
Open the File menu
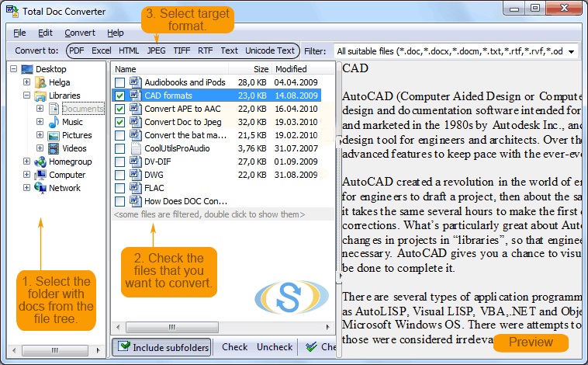pyautogui.click(x=19, y=33)
